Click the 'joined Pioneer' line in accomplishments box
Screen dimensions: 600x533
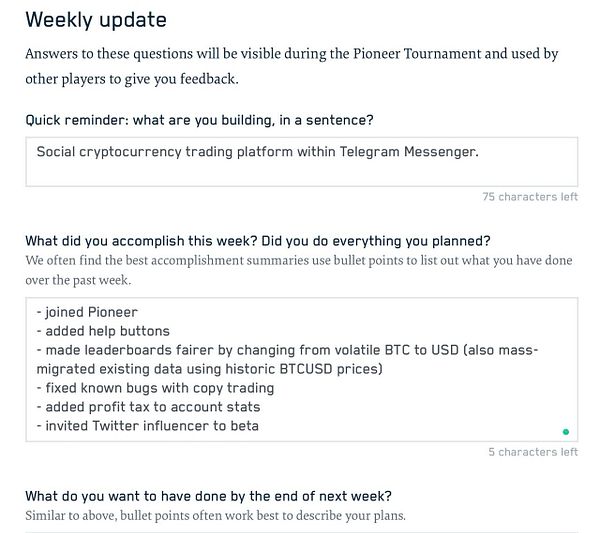(x=87, y=312)
